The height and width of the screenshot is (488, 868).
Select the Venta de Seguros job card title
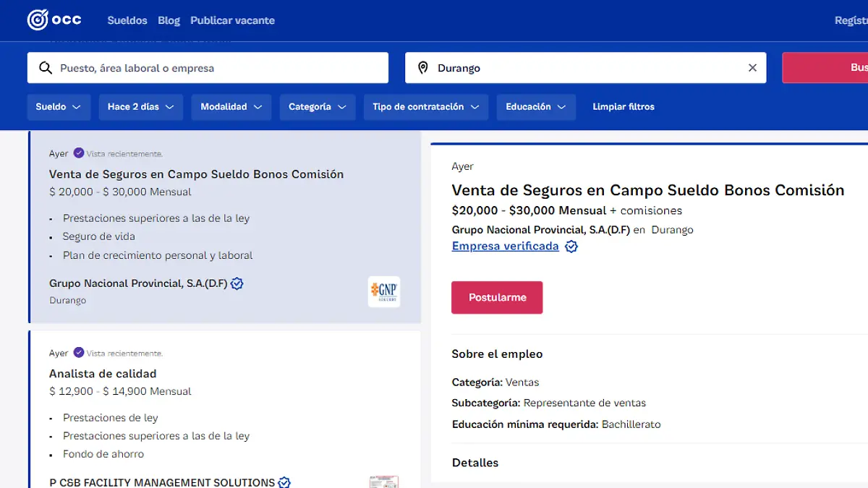196,174
